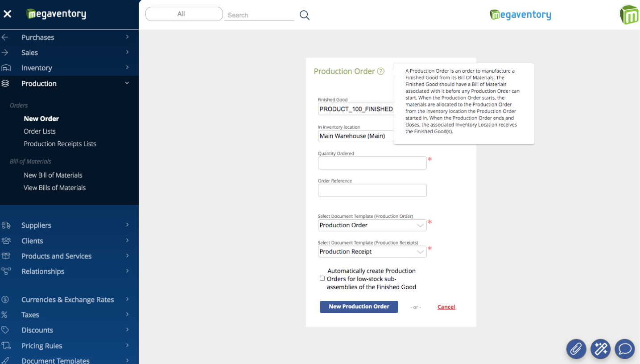
Task: Click the Pricing Rules scroll icon
Action: 6,345
